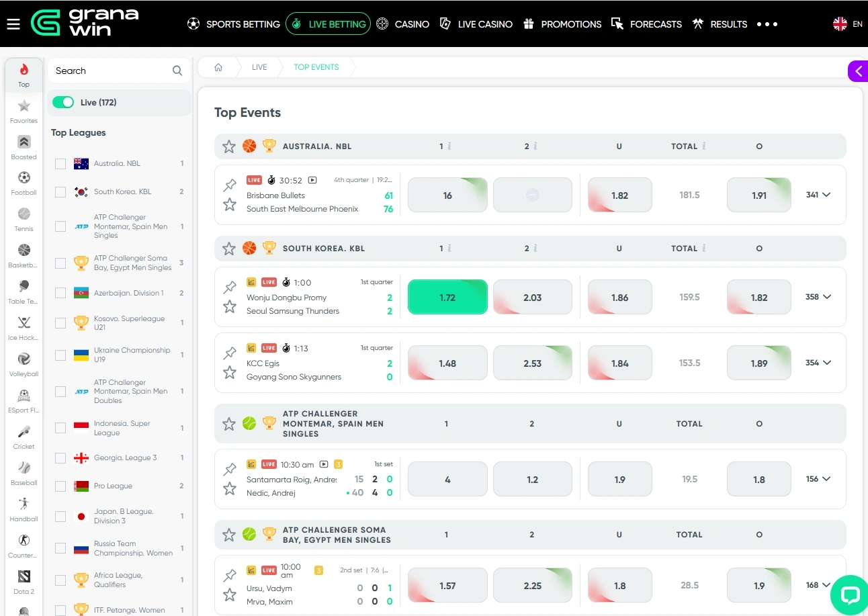The height and width of the screenshot is (616, 868).
Task: Click the home breadcrumb icon
Action: [218, 67]
